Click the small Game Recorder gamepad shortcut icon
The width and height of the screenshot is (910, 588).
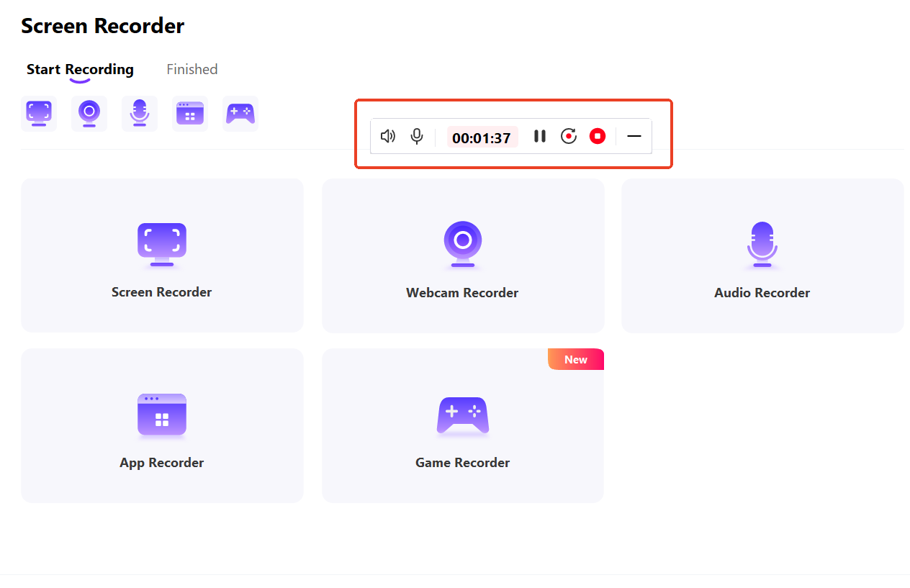pos(240,114)
